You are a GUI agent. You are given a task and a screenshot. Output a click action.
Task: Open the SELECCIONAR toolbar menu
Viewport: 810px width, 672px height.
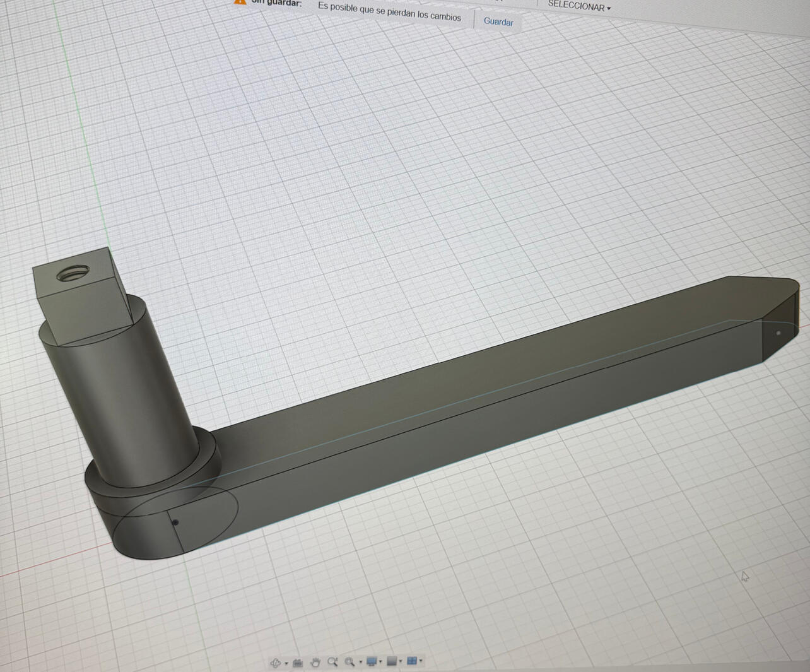tap(579, 6)
